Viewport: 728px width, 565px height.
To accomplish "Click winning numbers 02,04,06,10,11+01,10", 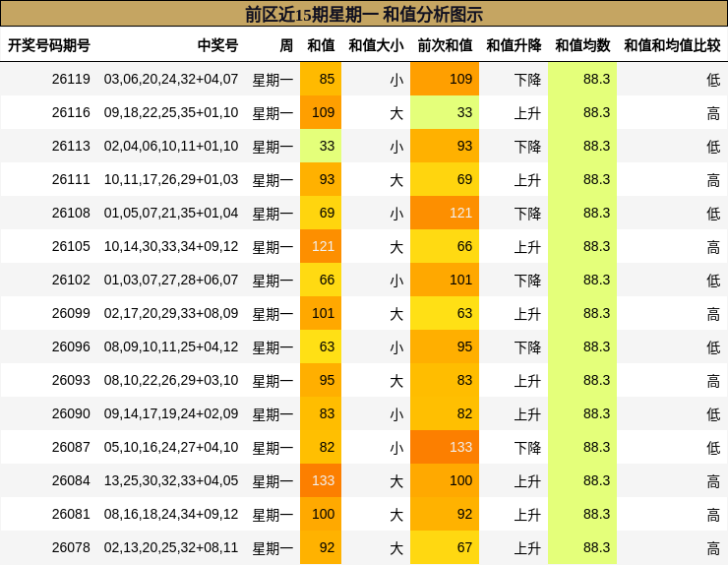I will tap(171, 146).
